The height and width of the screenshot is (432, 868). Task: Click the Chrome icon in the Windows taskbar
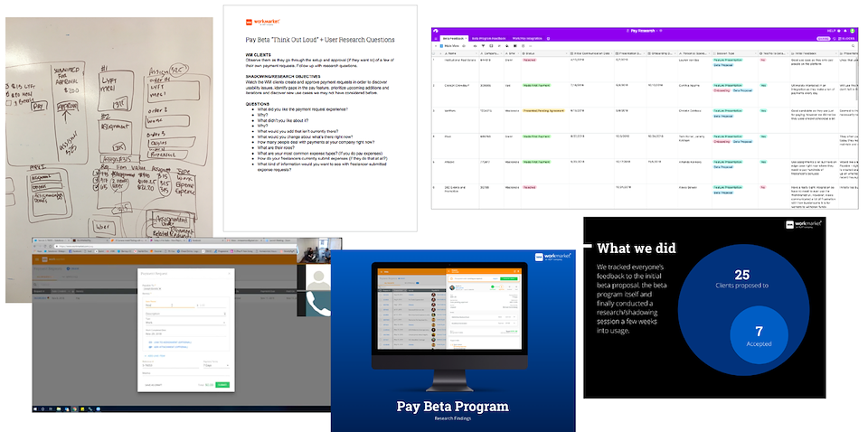[75, 409]
